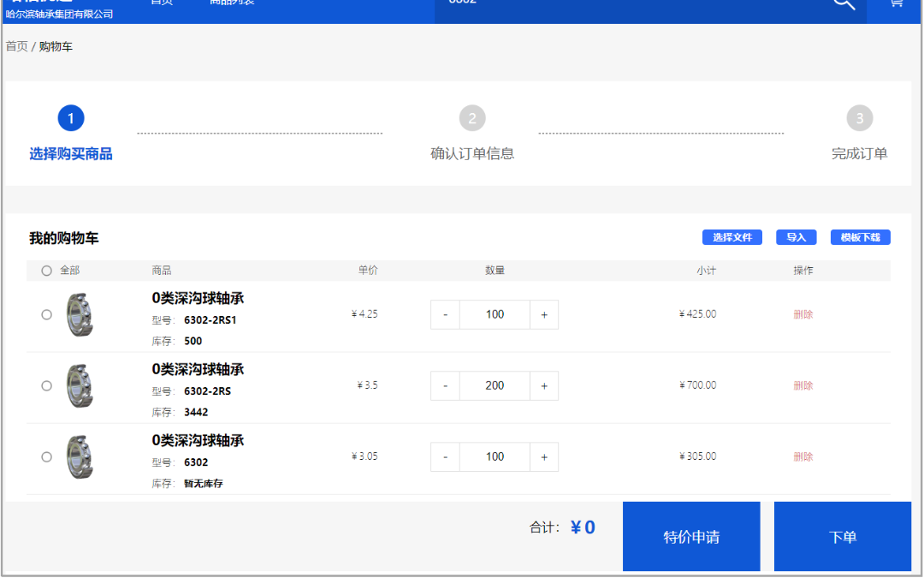
Task: Select the 全部 radio button
Action: coord(46,270)
